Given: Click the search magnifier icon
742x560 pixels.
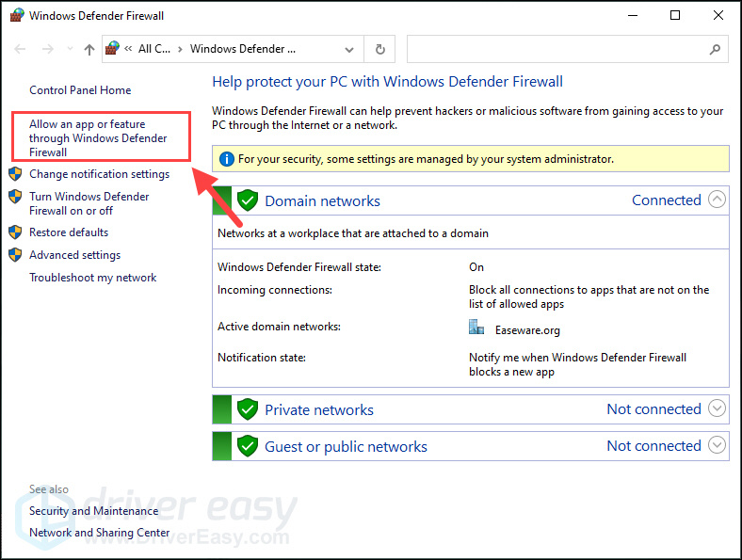Looking at the screenshot, I should (x=715, y=49).
